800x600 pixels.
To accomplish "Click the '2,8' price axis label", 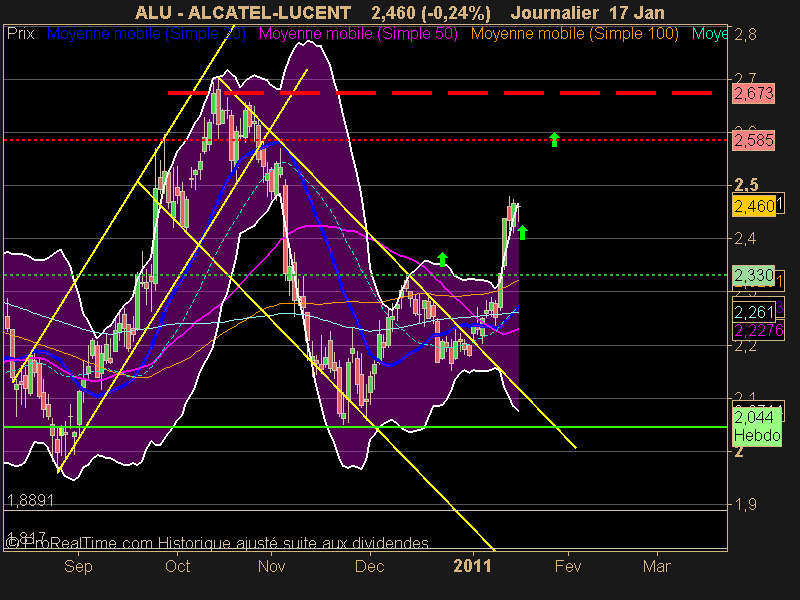I will pyautogui.click(x=745, y=35).
